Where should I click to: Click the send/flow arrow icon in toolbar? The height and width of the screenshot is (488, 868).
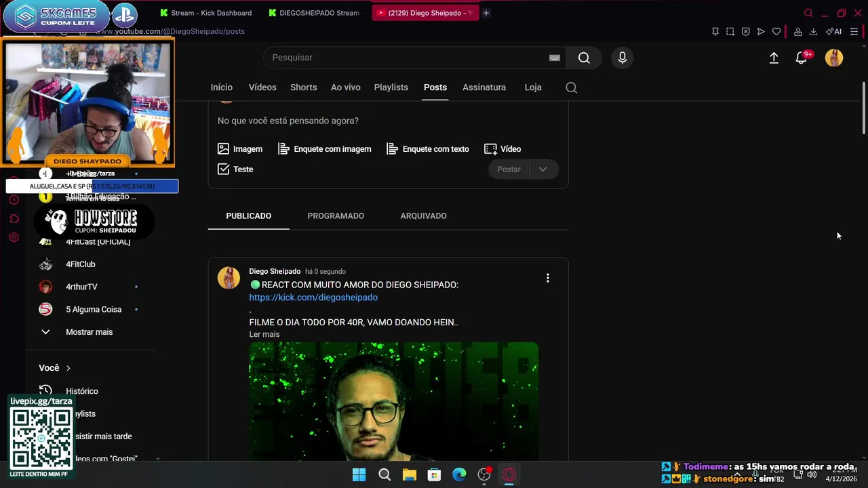coord(761,31)
